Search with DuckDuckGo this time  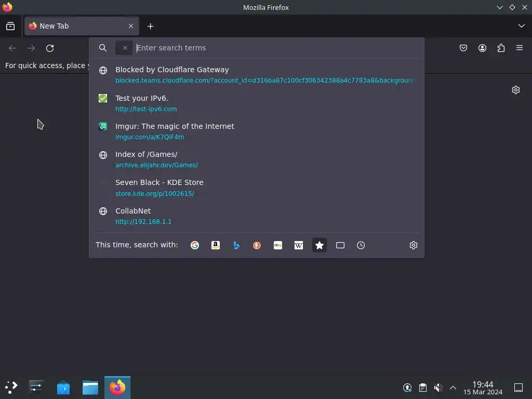click(x=257, y=245)
